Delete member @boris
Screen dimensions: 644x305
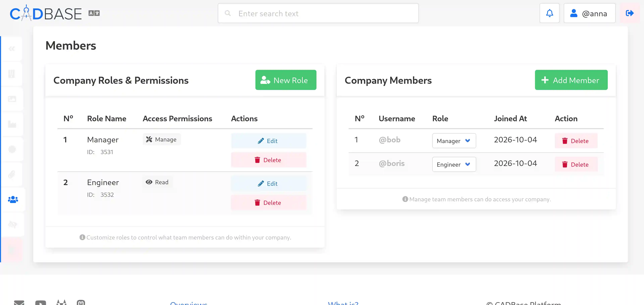576,164
